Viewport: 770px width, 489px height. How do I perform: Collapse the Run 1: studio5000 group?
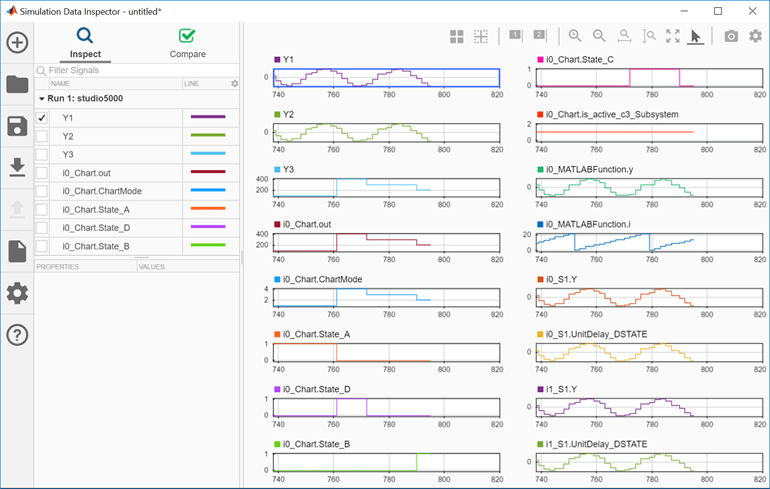[x=41, y=99]
